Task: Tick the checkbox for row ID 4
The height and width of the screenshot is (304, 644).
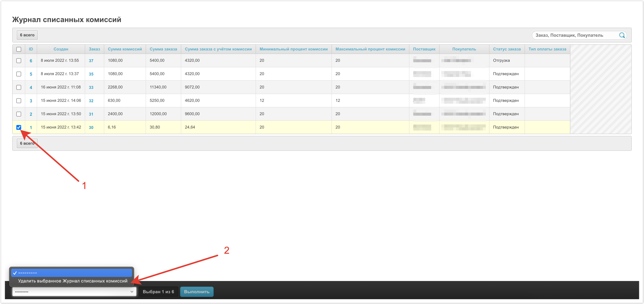Action: point(19,87)
